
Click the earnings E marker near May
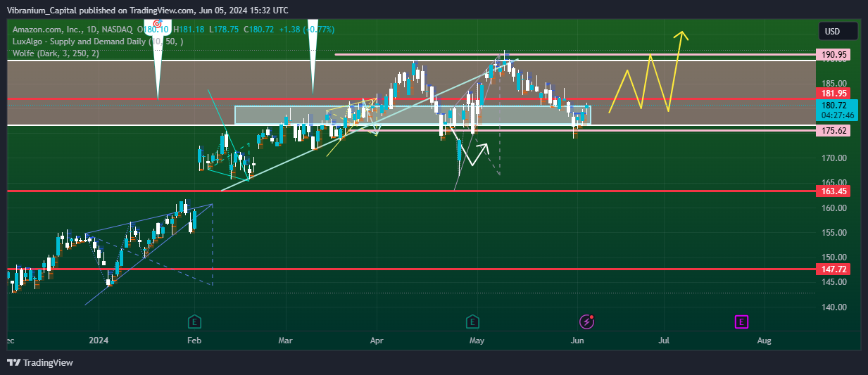(x=473, y=322)
